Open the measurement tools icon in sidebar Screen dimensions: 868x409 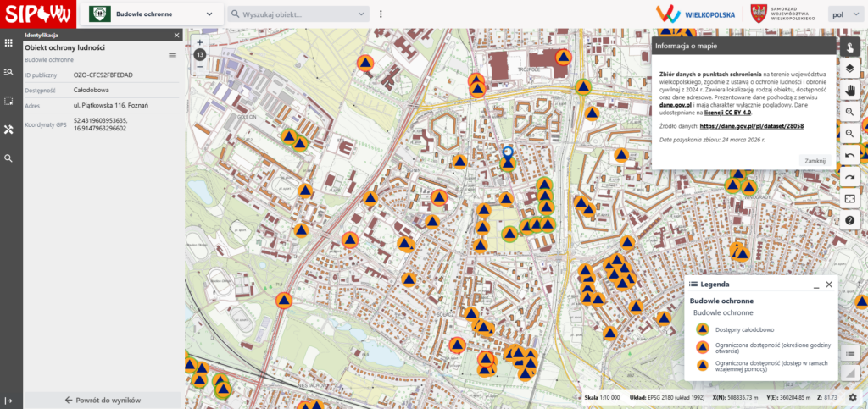coord(8,130)
